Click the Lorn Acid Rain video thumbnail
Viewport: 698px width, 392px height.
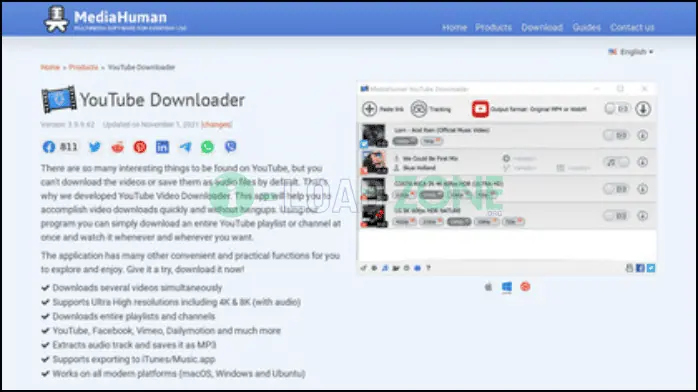click(x=374, y=136)
